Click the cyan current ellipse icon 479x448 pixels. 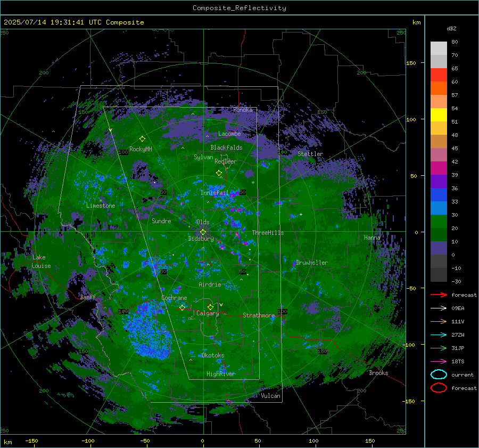pos(439,374)
